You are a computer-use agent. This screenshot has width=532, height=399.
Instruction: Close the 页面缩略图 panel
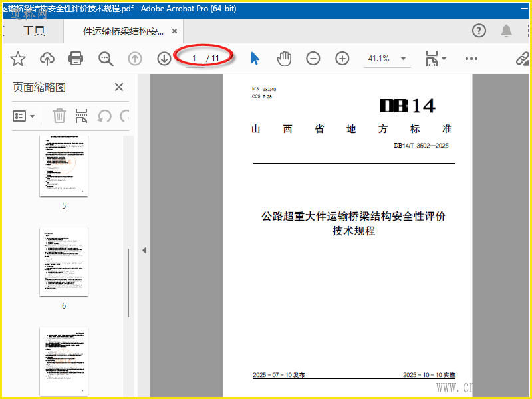tap(119, 87)
